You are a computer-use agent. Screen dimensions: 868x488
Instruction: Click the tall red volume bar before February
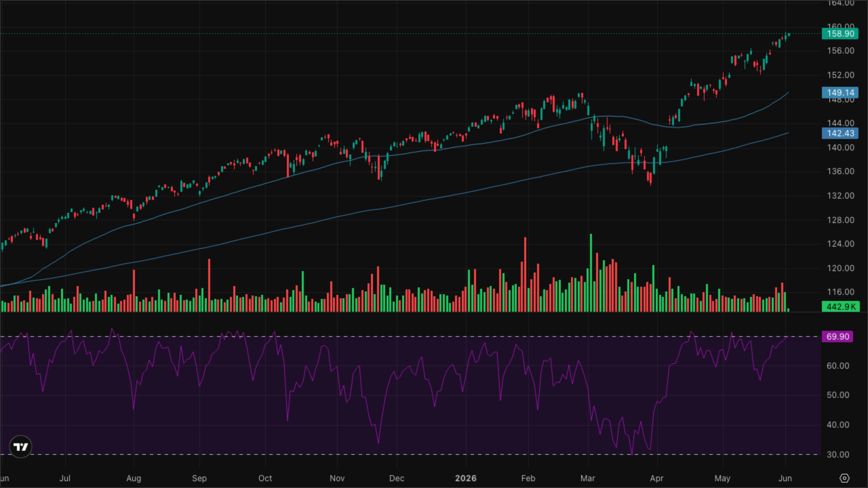click(525, 274)
